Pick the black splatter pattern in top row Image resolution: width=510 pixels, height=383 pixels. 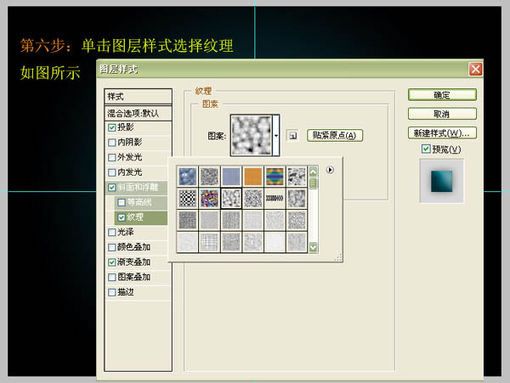coord(296,176)
